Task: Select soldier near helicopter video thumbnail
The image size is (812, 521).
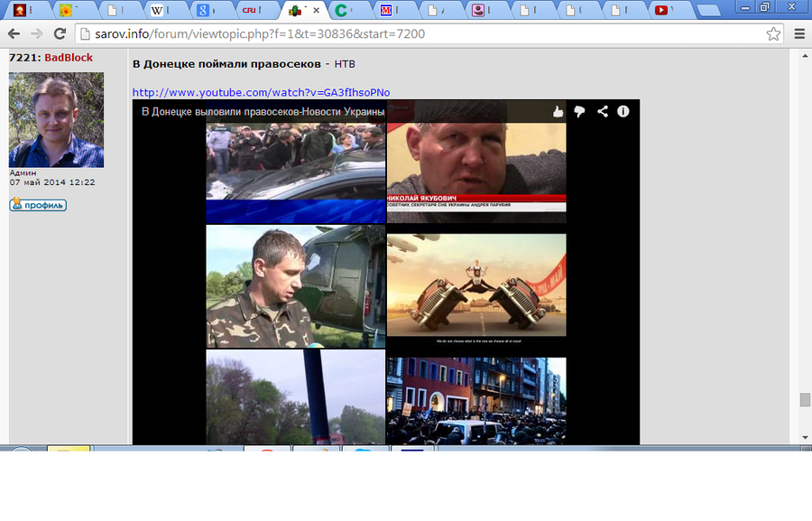Action: pyautogui.click(x=296, y=287)
